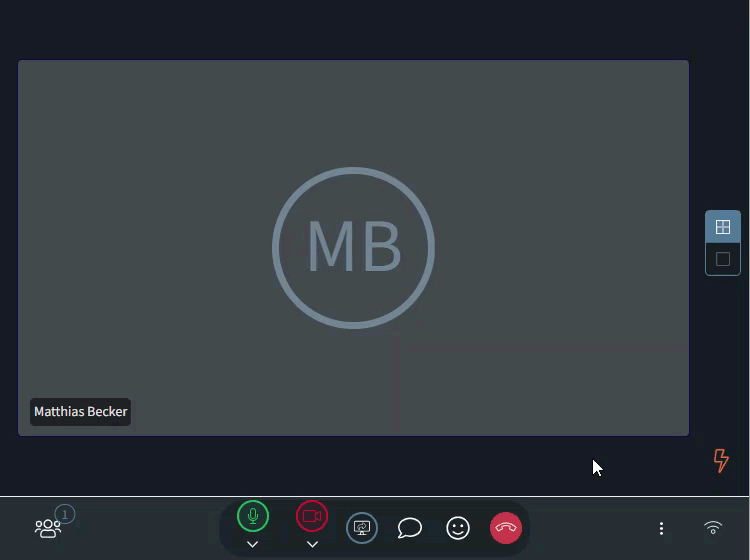This screenshot has height=560, width=750.
Task: Click the MB avatar circle
Action: click(x=353, y=247)
